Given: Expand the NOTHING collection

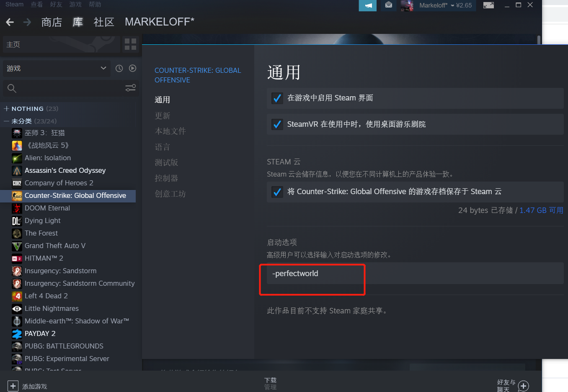Looking at the screenshot, I should tap(6, 109).
